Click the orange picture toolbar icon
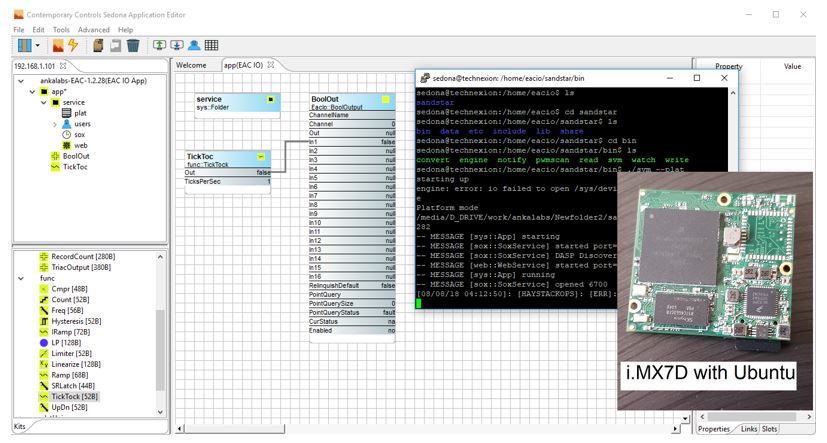This screenshot has width=827, height=443. tap(58, 45)
